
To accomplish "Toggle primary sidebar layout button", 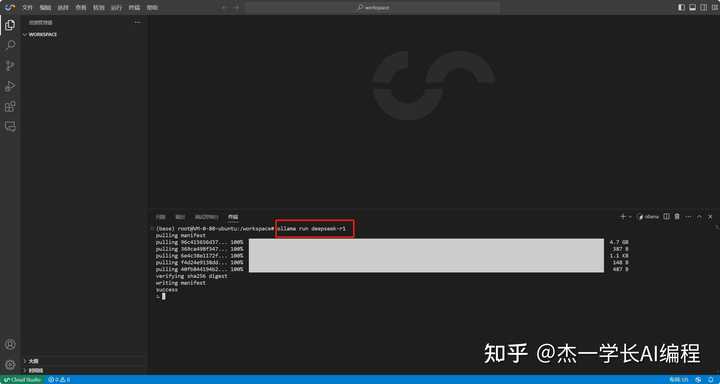I will click(681, 7).
